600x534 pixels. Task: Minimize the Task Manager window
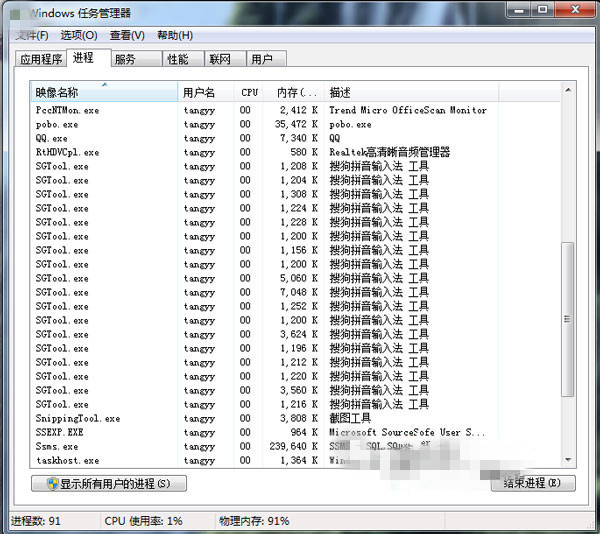click(519, 10)
